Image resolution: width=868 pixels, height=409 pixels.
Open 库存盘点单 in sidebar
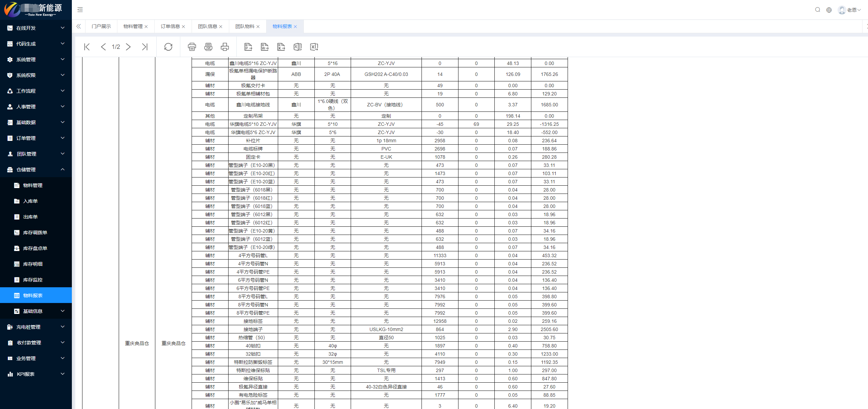point(36,248)
